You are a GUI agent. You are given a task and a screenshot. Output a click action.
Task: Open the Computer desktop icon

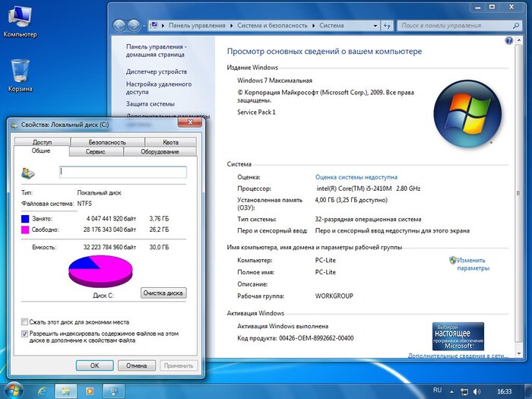click(x=19, y=17)
